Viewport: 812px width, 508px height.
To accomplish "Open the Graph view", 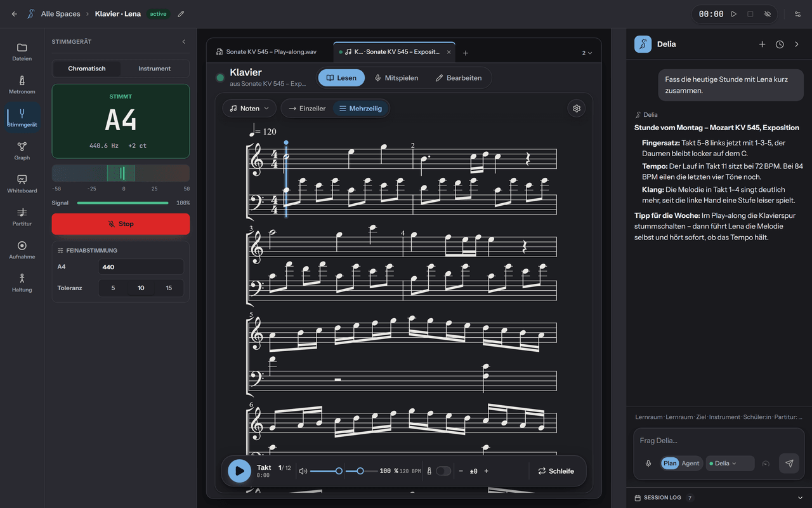I will click(22, 151).
